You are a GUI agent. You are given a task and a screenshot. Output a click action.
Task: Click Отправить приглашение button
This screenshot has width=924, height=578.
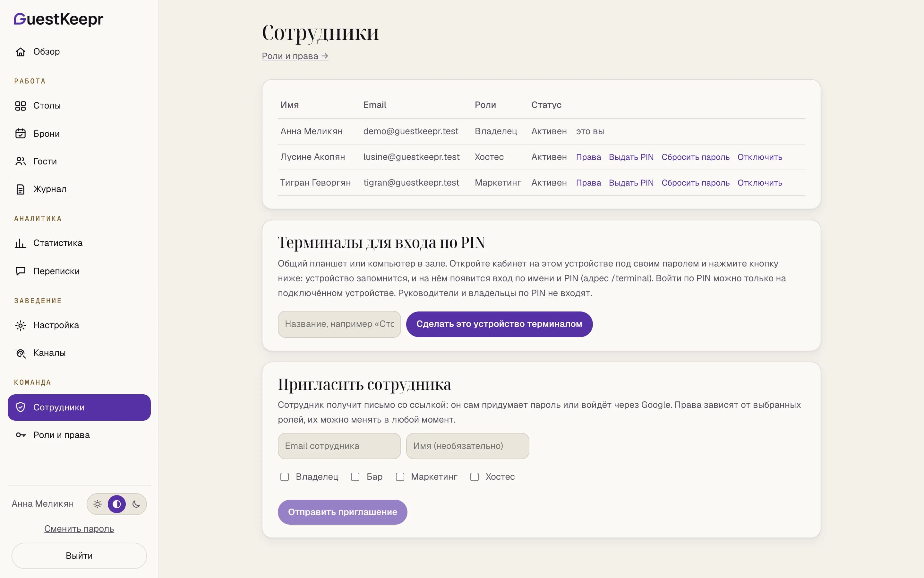pyautogui.click(x=343, y=512)
